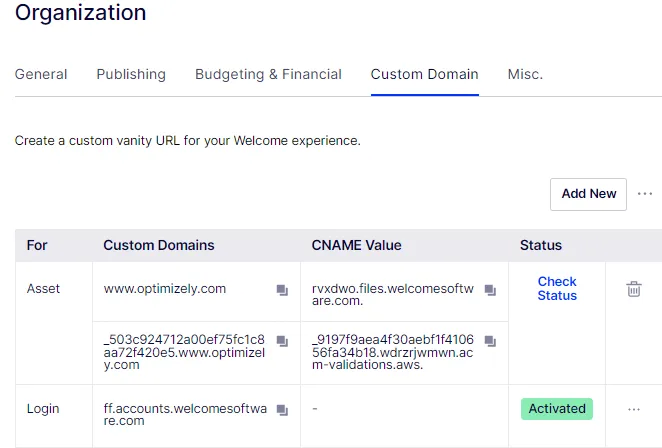This screenshot has height=448, width=662.
Task: Copy the rvxdwo.files.welcomesoftware.com CNAME value
Action: tap(490, 290)
